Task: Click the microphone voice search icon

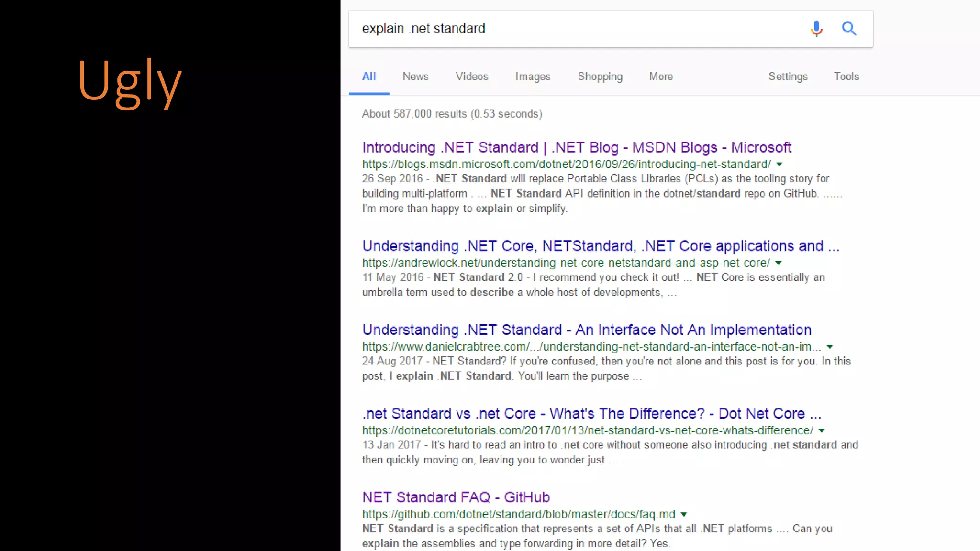Action: [x=816, y=29]
